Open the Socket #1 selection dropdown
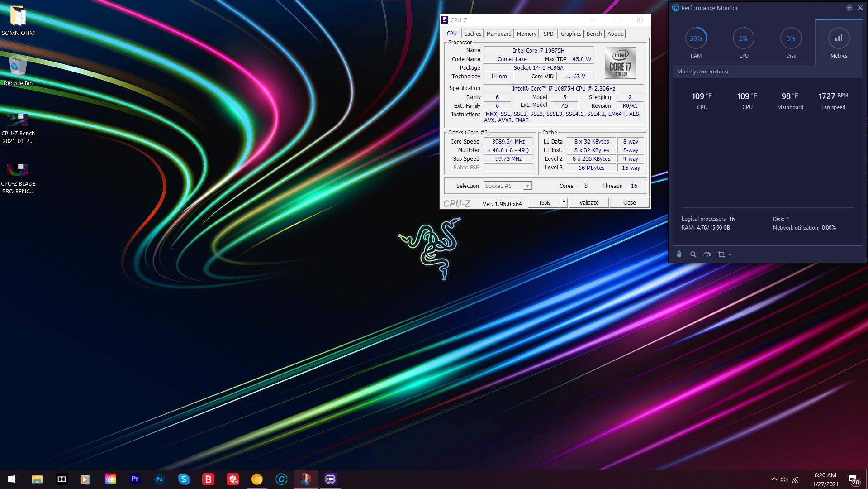The height and width of the screenshot is (489, 868). pos(508,186)
